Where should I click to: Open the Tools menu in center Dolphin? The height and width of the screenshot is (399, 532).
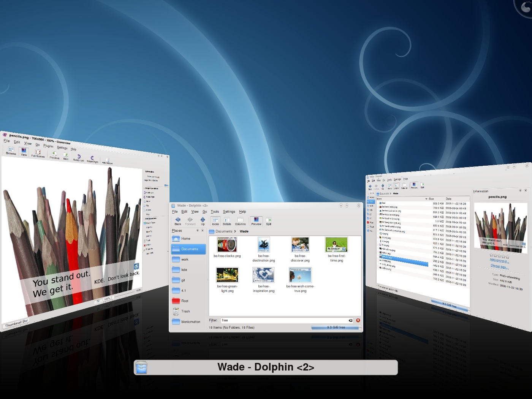point(215,212)
